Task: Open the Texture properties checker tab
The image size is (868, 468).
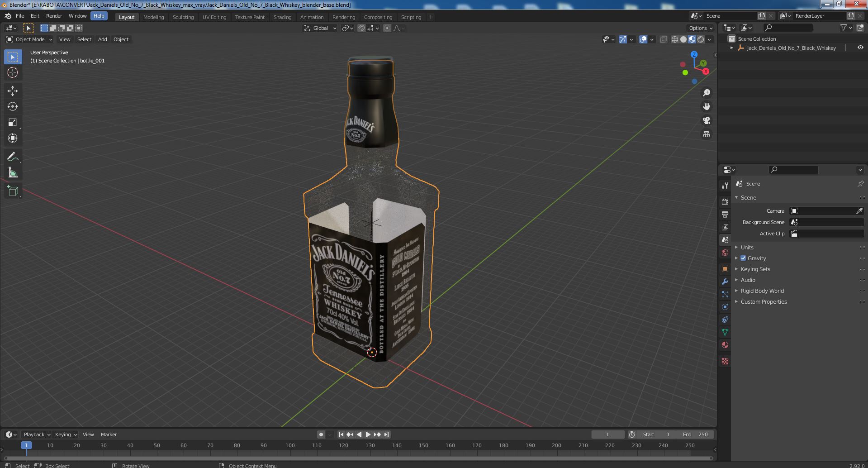Action: click(725, 361)
